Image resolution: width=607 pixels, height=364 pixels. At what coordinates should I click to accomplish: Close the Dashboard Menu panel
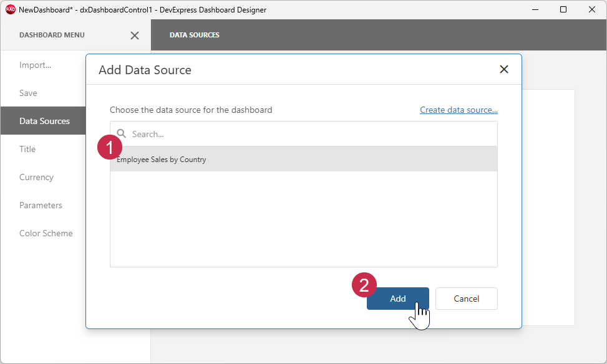pos(134,36)
